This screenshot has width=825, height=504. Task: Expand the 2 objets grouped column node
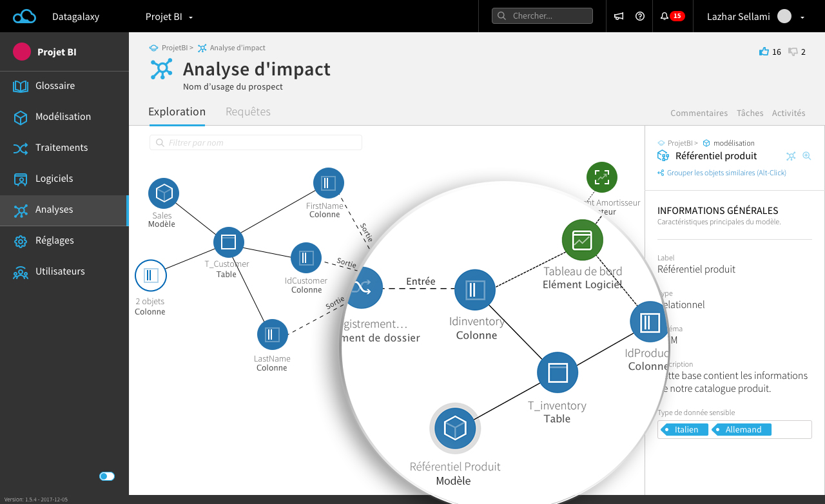[151, 276]
